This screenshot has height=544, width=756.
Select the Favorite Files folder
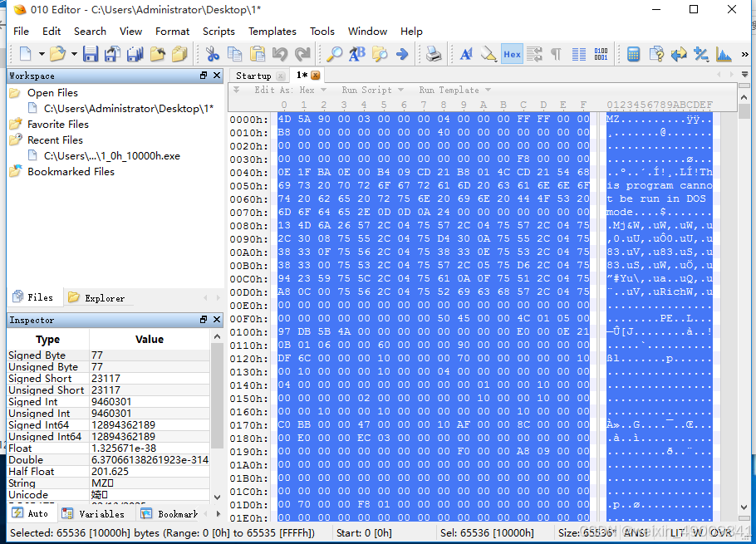[x=58, y=125]
